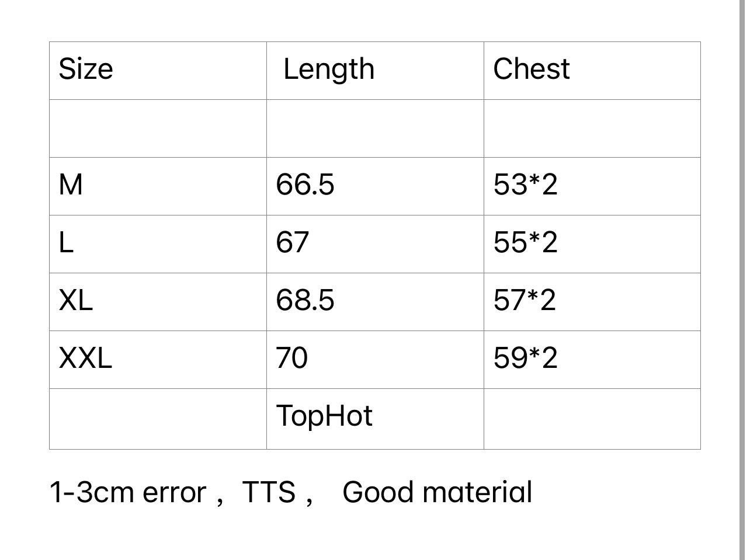Image resolution: width=750 pixels, height=560 pixels.
Task: Click the 59*2 chest value
Action: [525, 359]
